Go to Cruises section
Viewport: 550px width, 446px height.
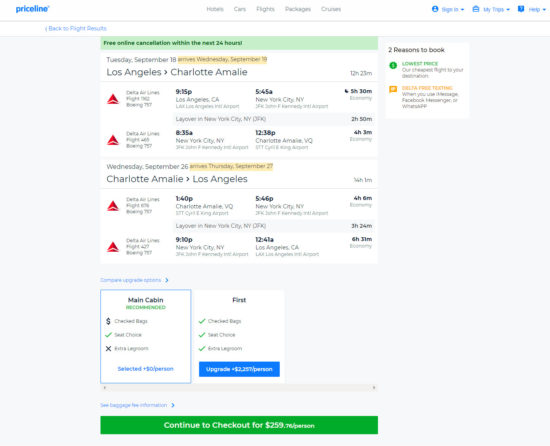coord(331,9)
